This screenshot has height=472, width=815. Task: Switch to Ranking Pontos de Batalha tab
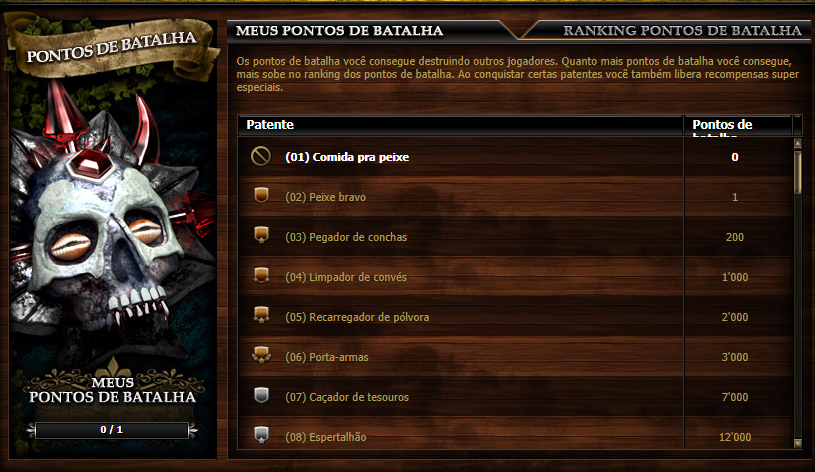[x=682, y=31]
